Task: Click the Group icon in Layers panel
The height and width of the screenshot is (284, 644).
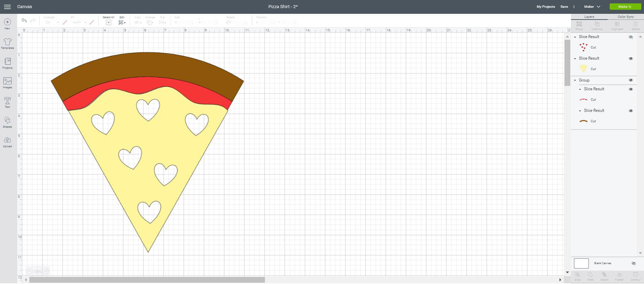Action: (x=579, y=24)
